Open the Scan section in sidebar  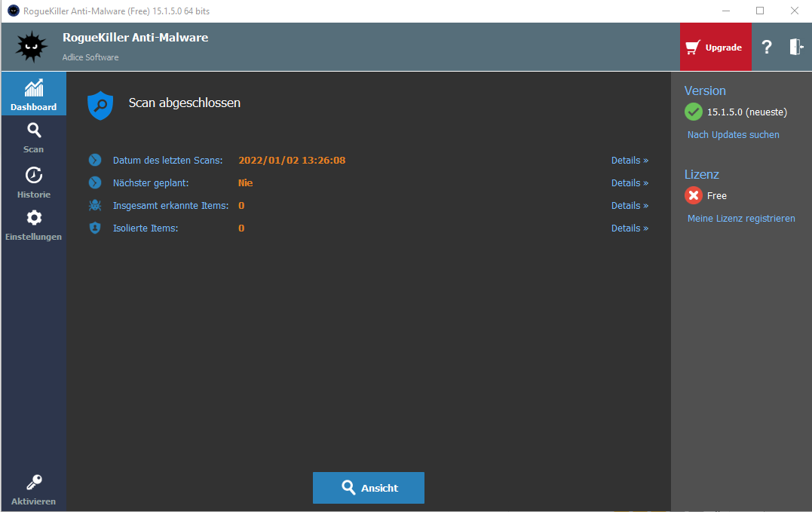point(34,138)
